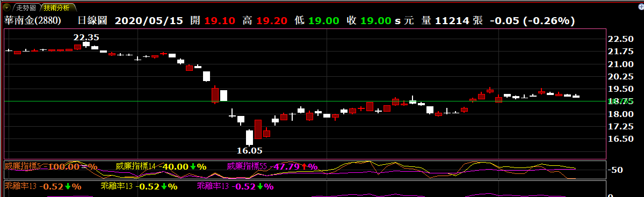Click the round plus icon at top right

tap(641, 7)
